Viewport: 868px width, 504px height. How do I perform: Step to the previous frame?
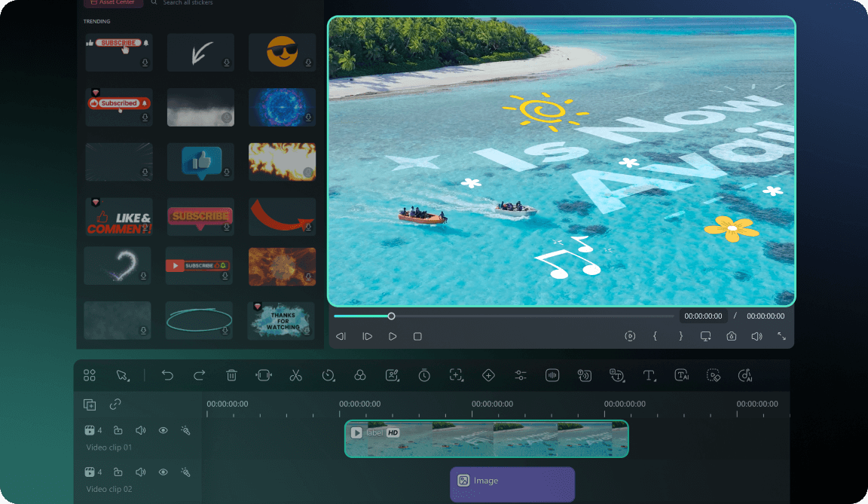tap(341, 336)
